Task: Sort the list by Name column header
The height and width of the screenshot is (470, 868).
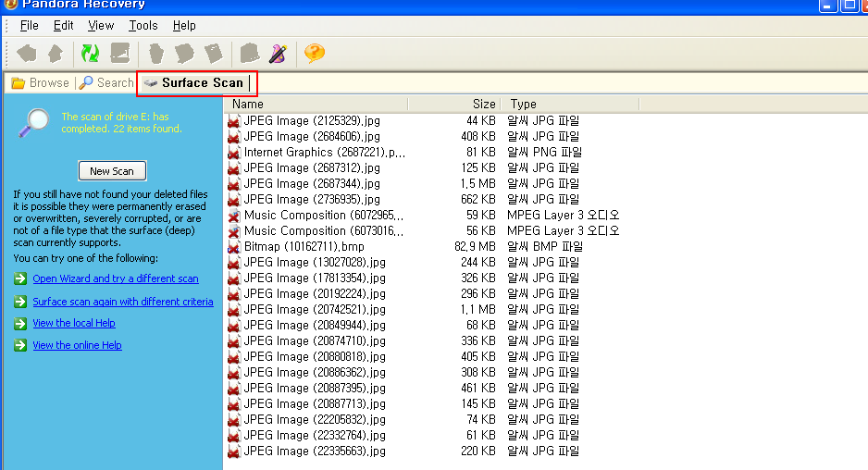Action: tap(316, 104)
